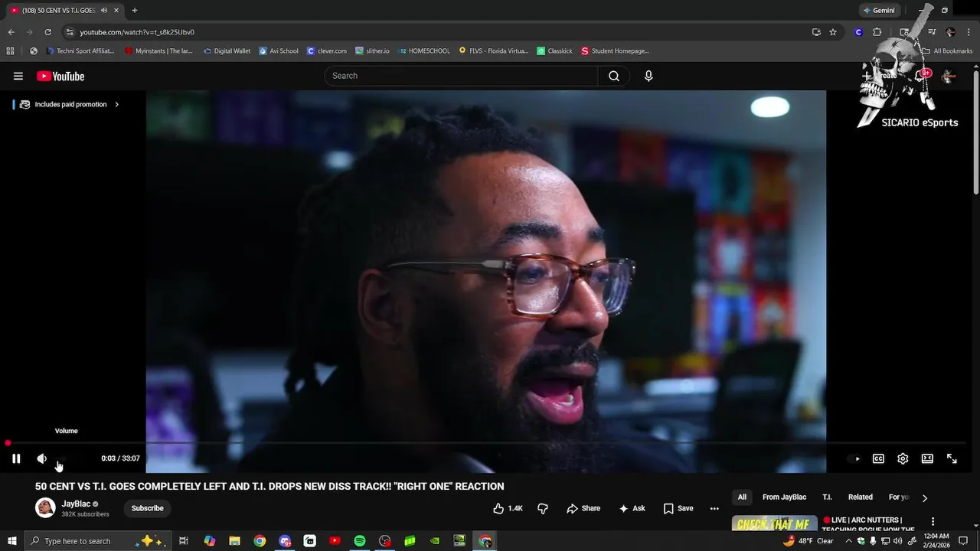Click the youtube.com address bar URL
This screenshot has width=980, height=551.
pos(137,32)
